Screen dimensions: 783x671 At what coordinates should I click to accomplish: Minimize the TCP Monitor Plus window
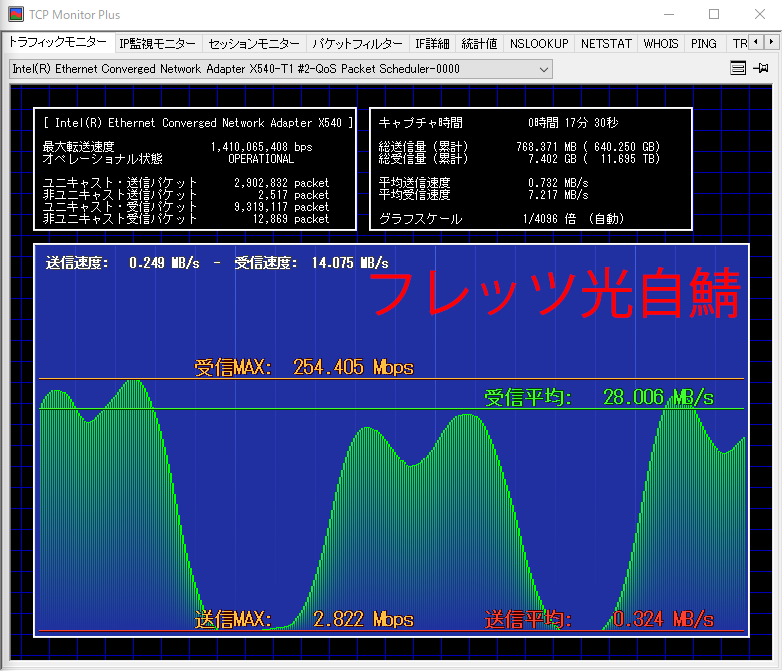coord(668,15)
